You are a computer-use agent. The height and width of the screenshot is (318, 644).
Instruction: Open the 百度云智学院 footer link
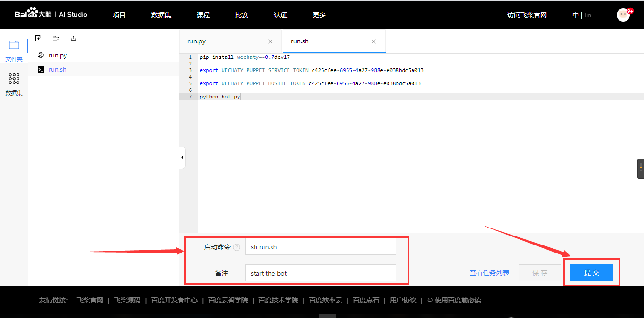228,300
